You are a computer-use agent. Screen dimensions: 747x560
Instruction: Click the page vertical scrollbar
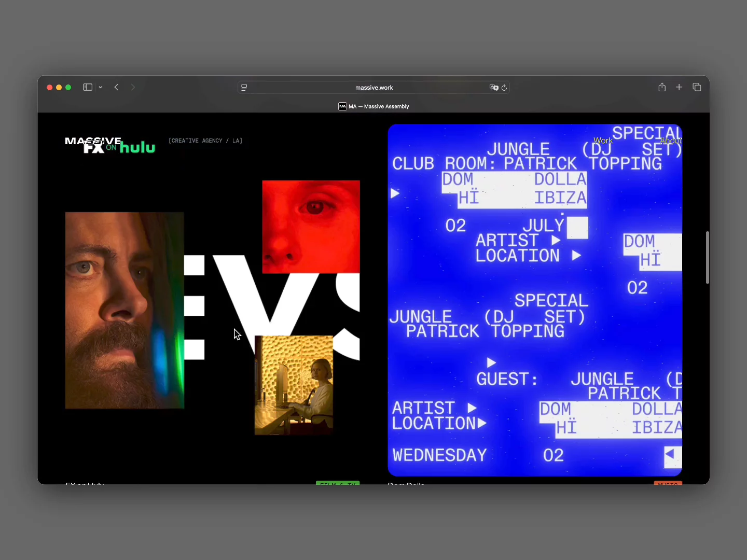click(707, 257)
